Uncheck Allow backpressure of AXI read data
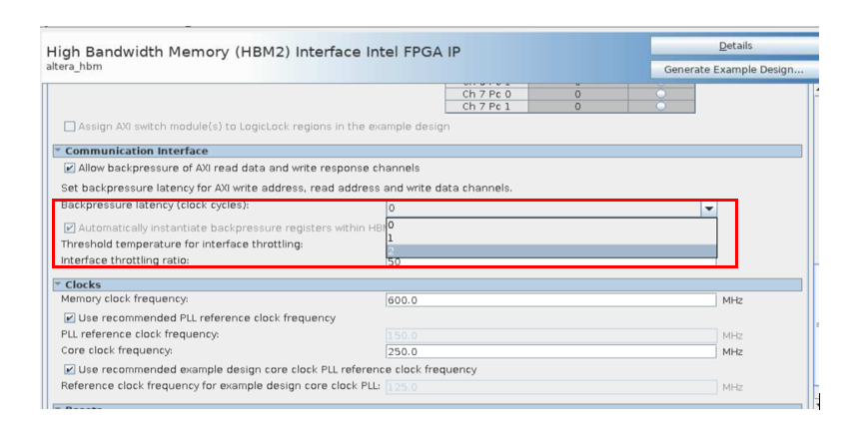 coord(70,168)
